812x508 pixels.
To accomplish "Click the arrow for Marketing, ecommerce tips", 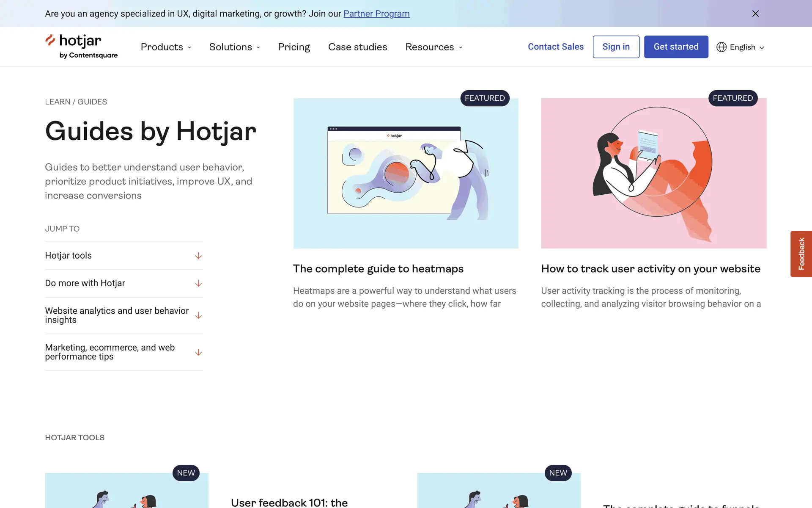I will pyautogui.click(x=198, y=352).
